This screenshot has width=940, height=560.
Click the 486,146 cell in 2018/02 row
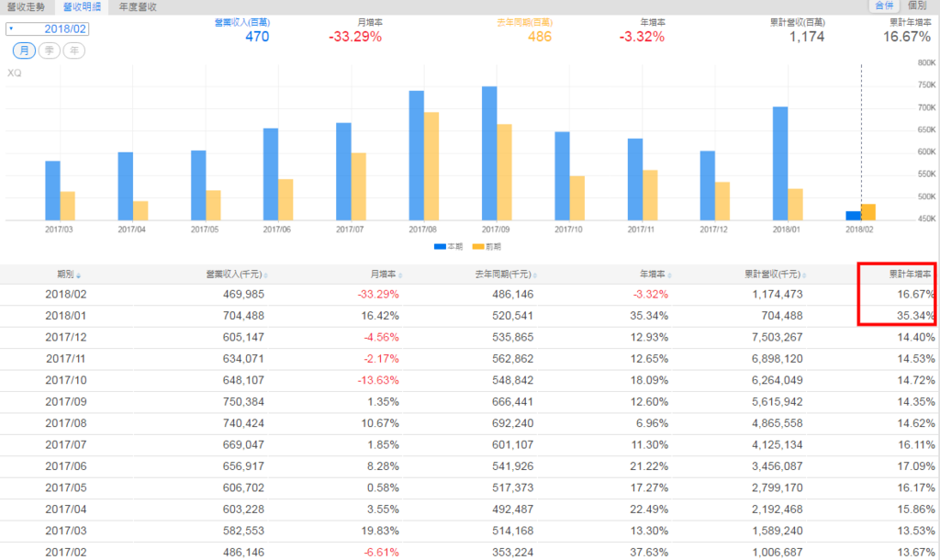pos(512,295)
